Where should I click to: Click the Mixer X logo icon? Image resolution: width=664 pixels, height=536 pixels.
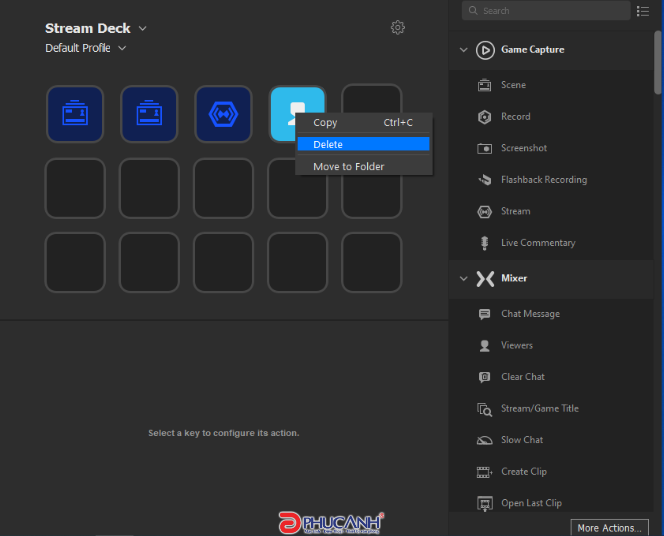tap(485, 279)
